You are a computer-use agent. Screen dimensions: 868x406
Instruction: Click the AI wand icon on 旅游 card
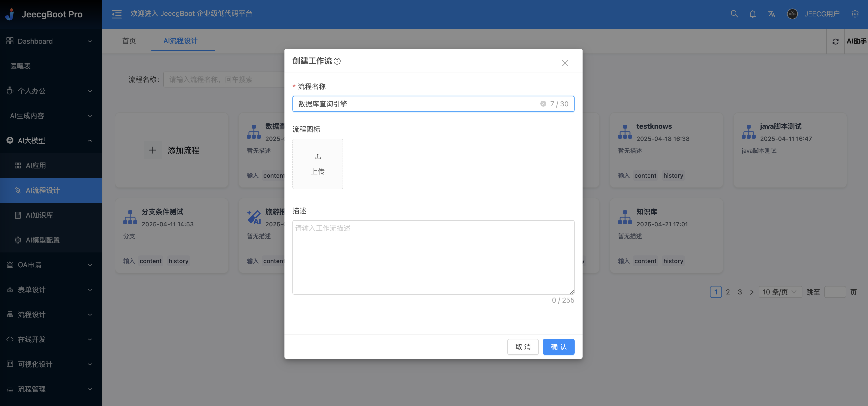pyautogui.click(x=254, y=217)
